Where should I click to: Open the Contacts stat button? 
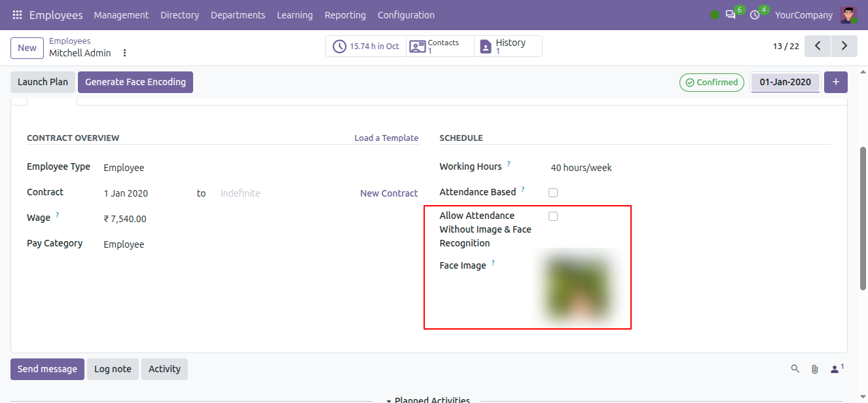(440, 47)
